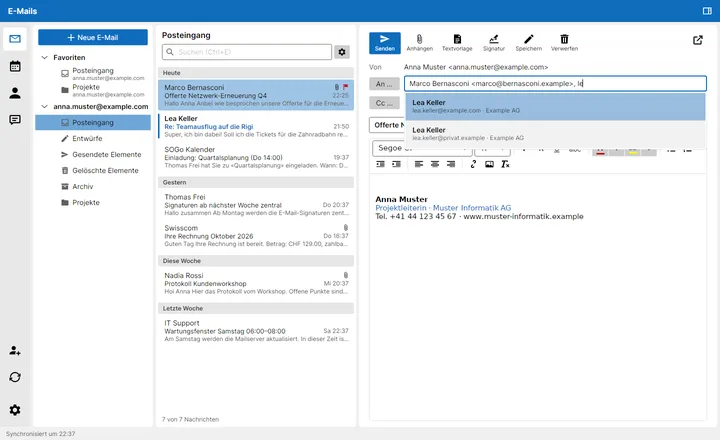720x440 pixels.
Task: Toggle the red flag on Marco's email
Action: pos(345,86)
